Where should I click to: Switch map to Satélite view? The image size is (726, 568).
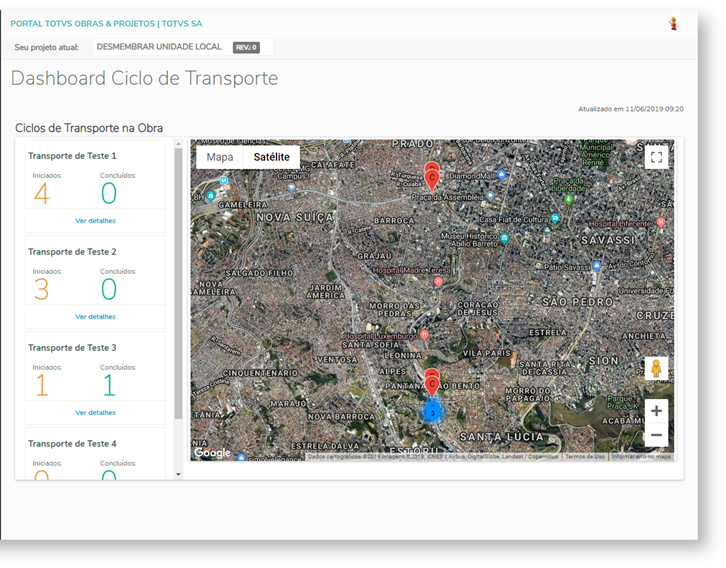point(272,157)
